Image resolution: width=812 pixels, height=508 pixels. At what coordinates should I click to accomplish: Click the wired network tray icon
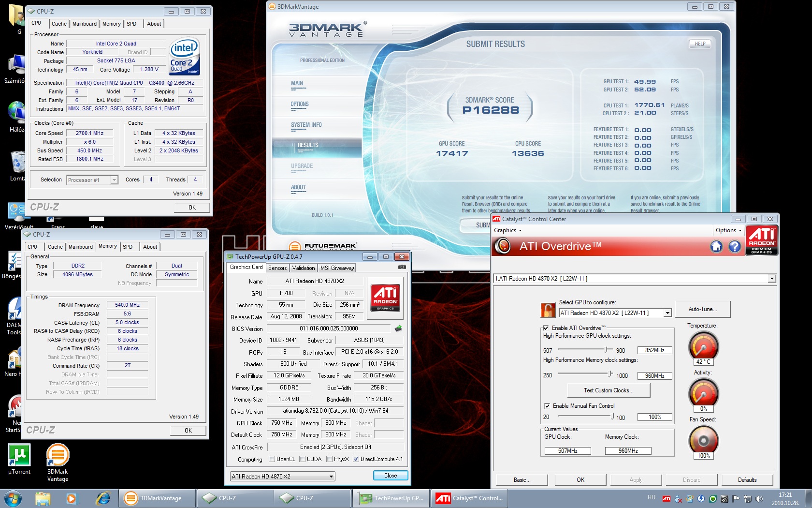(x=748, y=498)
